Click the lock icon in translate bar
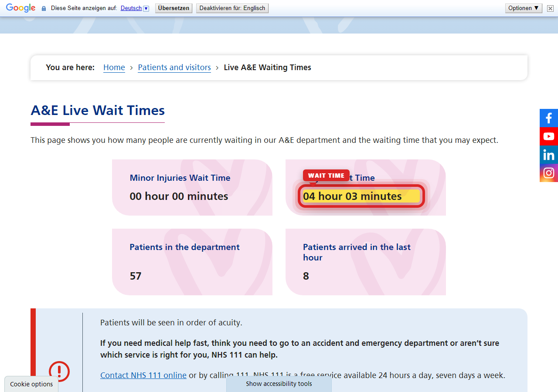 coord(44,8)
